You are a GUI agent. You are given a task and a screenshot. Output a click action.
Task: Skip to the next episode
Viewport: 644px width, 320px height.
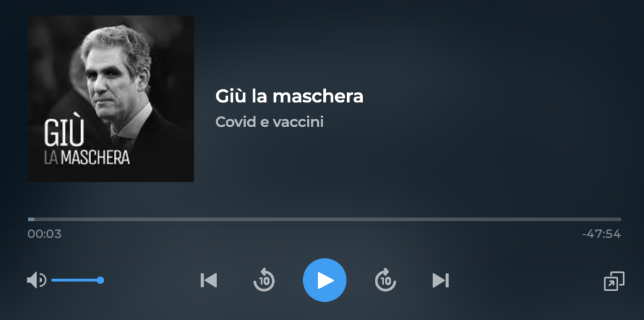[441, 280]
